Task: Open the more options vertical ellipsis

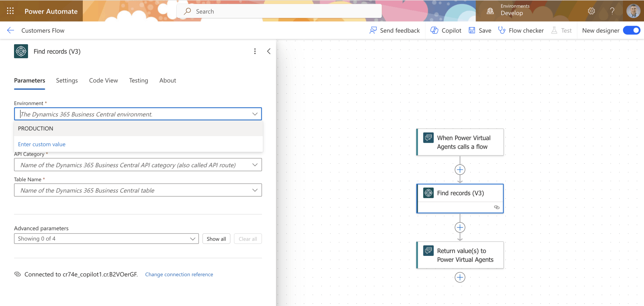Action: point(255,51)
